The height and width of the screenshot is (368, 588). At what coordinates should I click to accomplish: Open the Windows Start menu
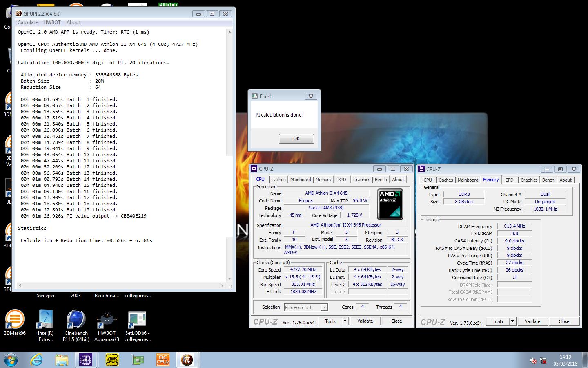click(x=11, y=360)
